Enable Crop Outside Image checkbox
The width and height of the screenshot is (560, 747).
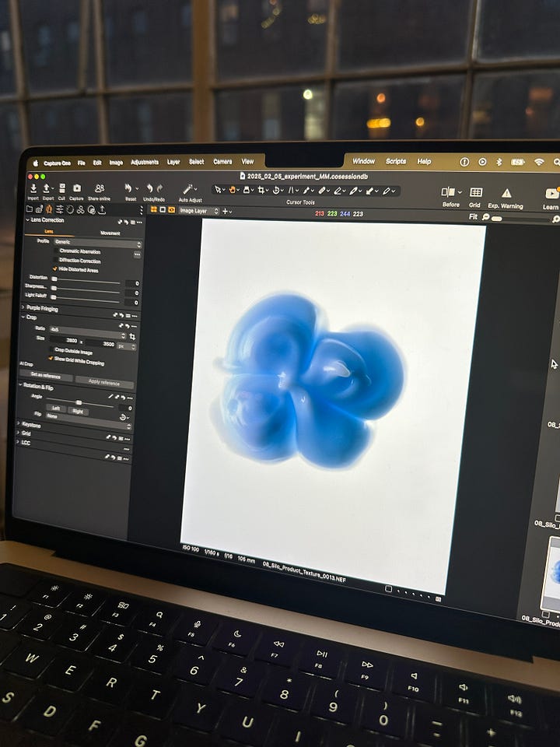click(x=51, y=349)
